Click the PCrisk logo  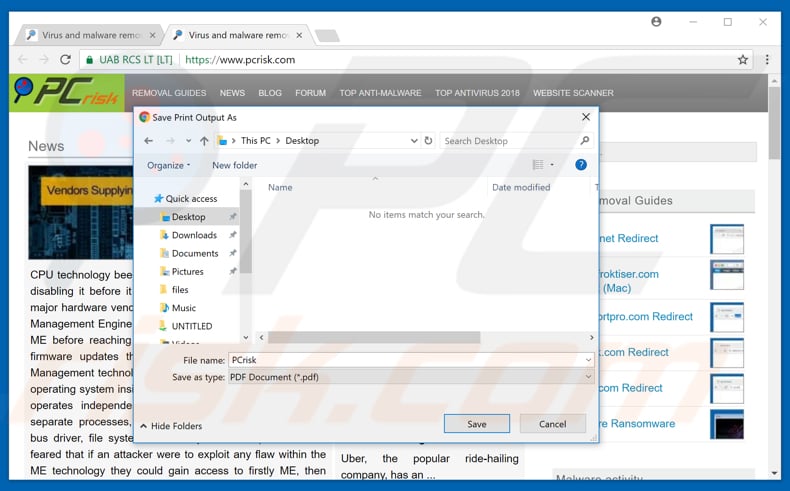coord(67,92)
